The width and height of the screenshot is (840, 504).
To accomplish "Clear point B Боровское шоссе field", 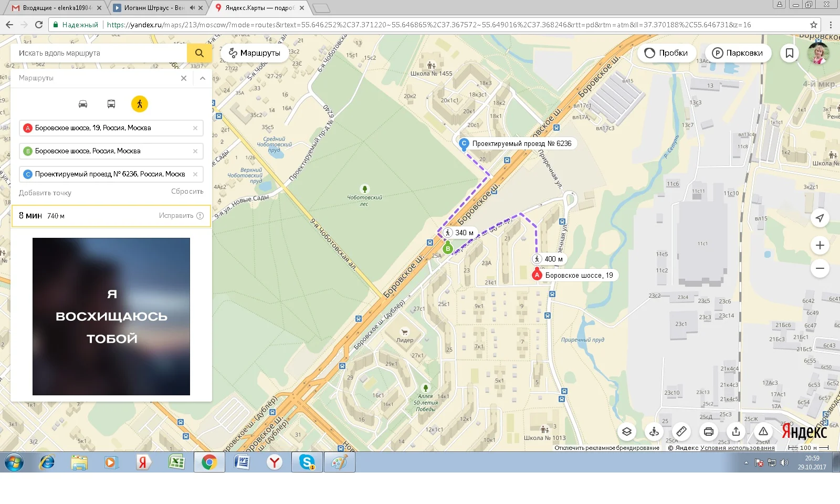I will 195,151.
